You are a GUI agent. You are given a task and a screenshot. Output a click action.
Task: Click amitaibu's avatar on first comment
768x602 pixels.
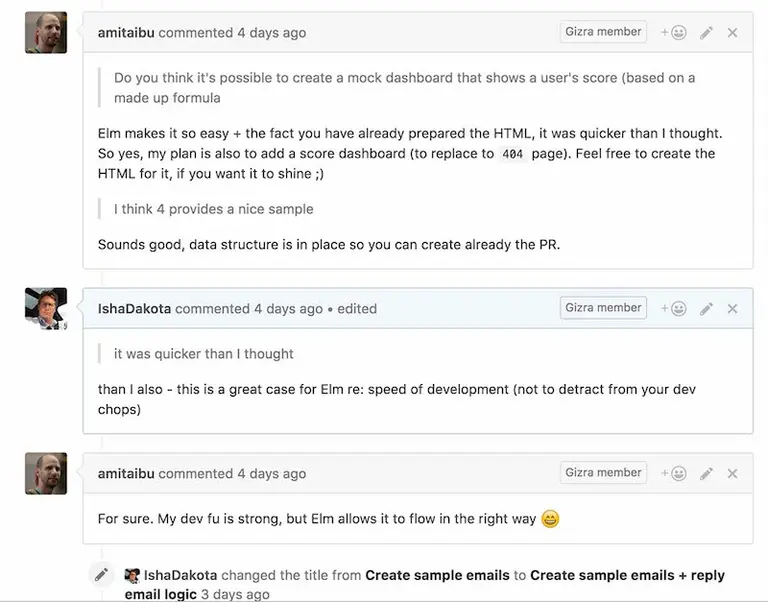pos(46,32)
